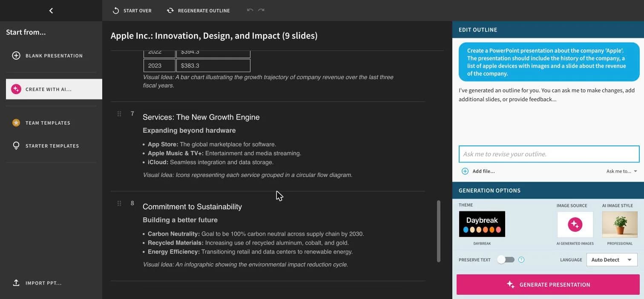Screen dimensions: 644x299
Task: Click the Regenerate Outline refresh icon
Action: [x=170, y=11]
